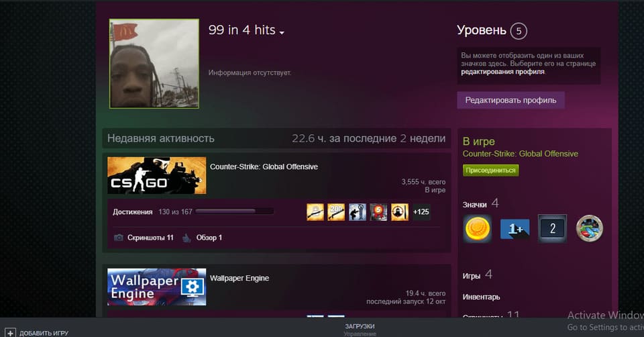Open the round community badge with cards
The height and width of the screenshot is (337, 644).
tap(590, 228)
